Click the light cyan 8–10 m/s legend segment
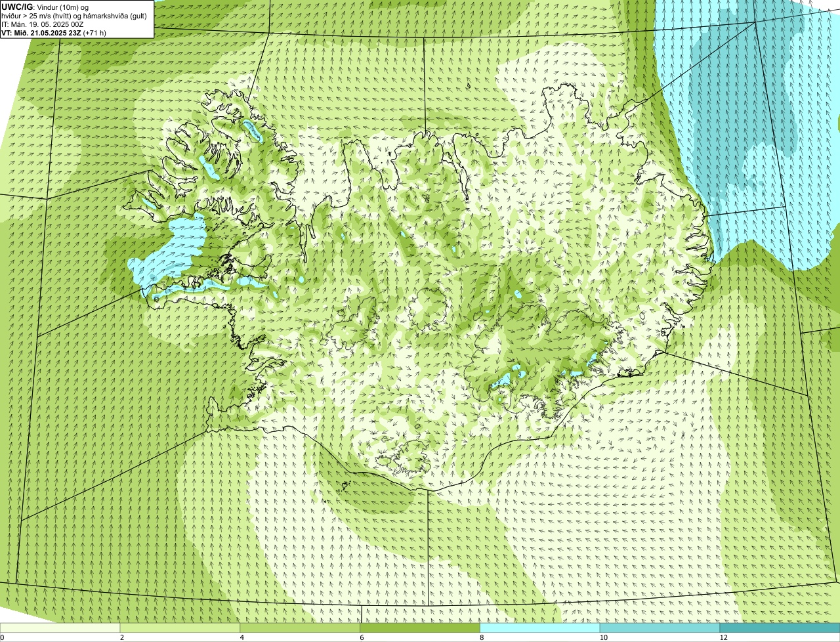Screen dimensions: 840x642 click(x=540, y=628)
